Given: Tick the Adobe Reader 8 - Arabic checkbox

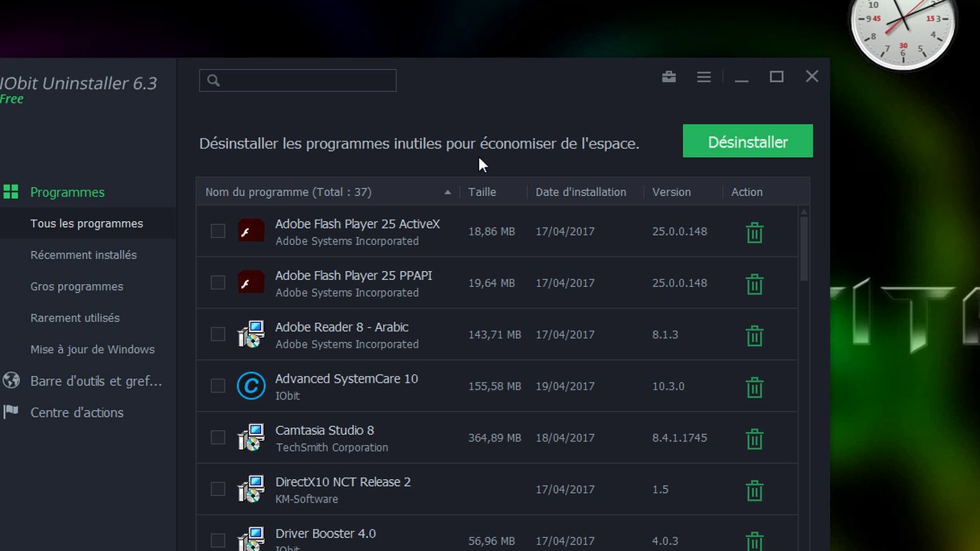Looking at the screenshot, I should pos(218,334).
